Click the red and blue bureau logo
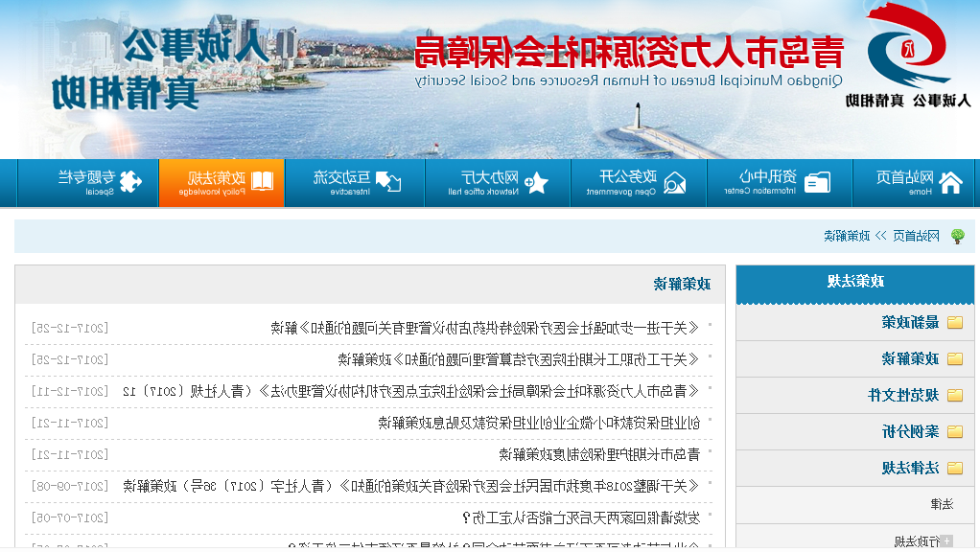 pyautogui.click(x=908, y=45)
